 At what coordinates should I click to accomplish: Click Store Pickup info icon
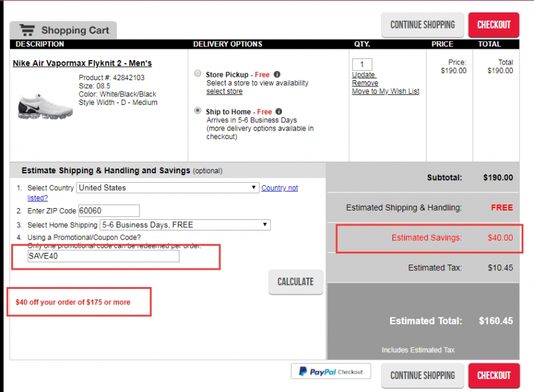tap(277, 75)
